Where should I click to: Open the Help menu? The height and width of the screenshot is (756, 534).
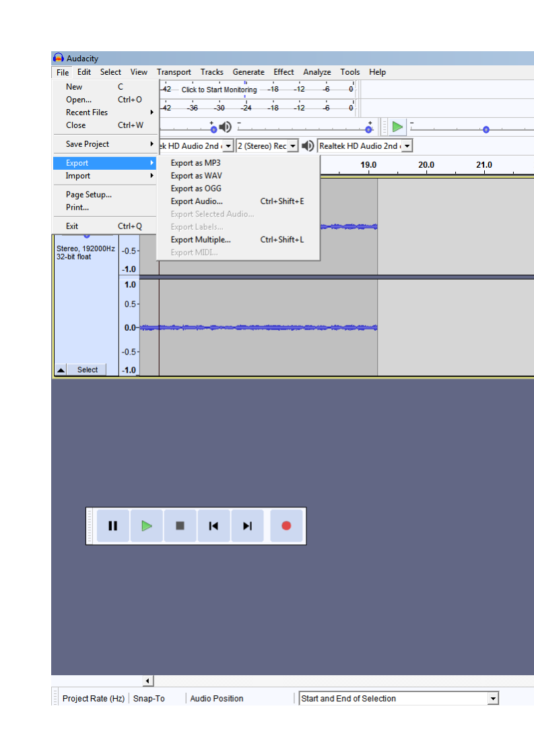pos(377,72)
